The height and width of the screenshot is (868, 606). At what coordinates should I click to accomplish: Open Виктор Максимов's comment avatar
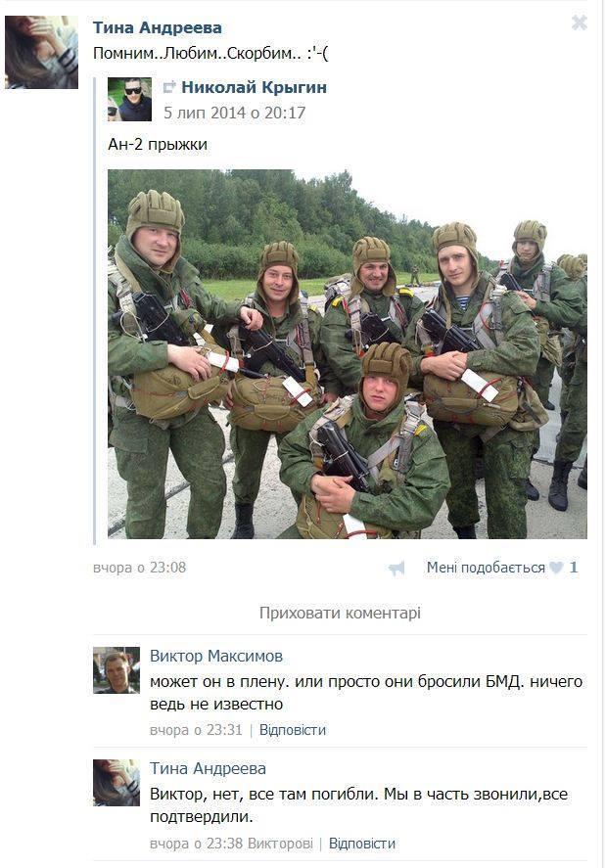117,669
